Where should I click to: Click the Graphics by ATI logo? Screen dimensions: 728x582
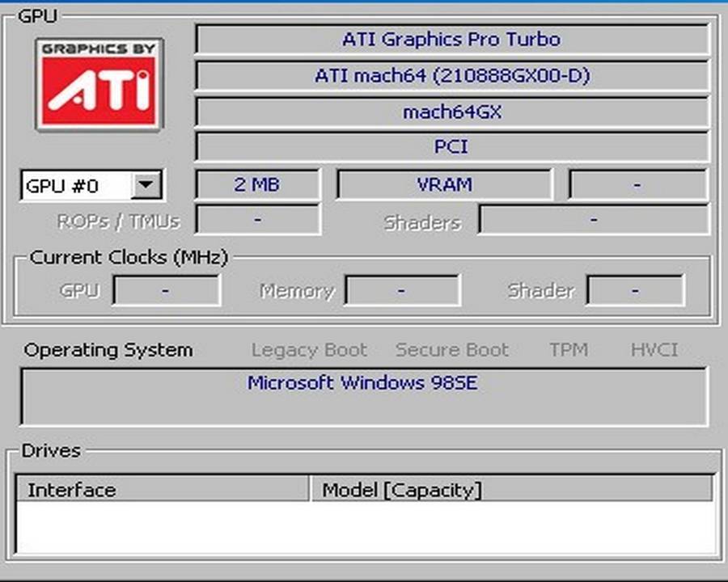tap(99, 83)
